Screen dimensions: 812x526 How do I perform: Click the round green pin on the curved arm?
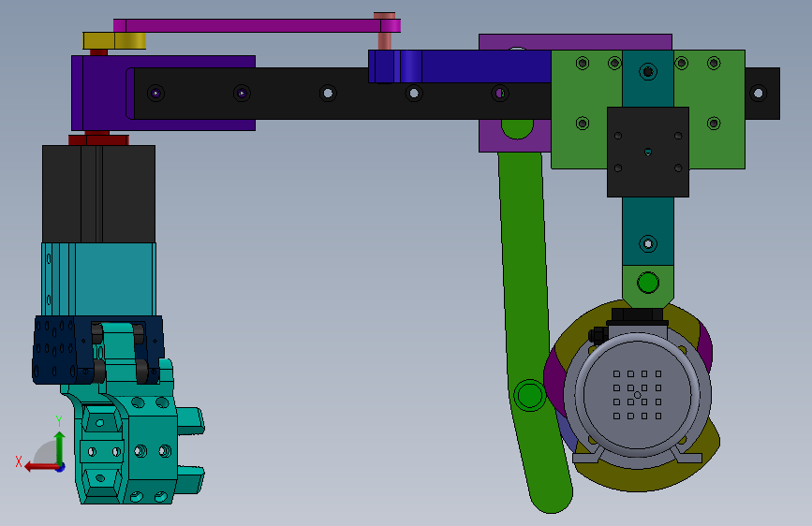pos(529,396)
